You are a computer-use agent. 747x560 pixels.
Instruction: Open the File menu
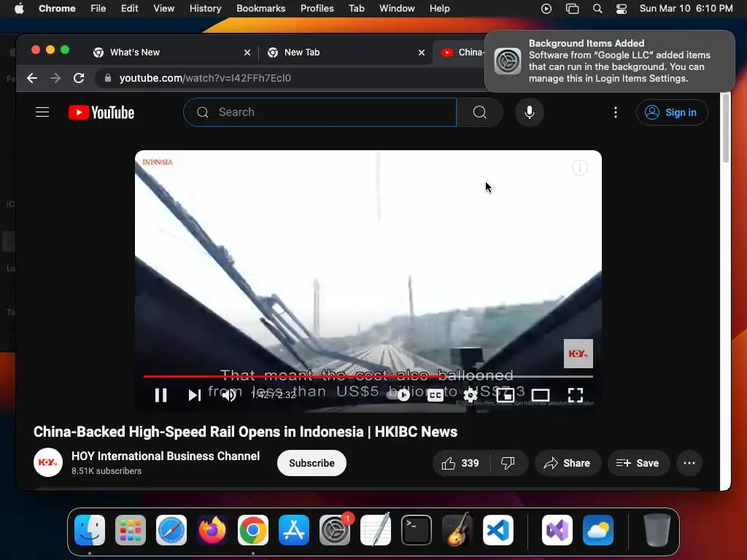click(98, 8)
